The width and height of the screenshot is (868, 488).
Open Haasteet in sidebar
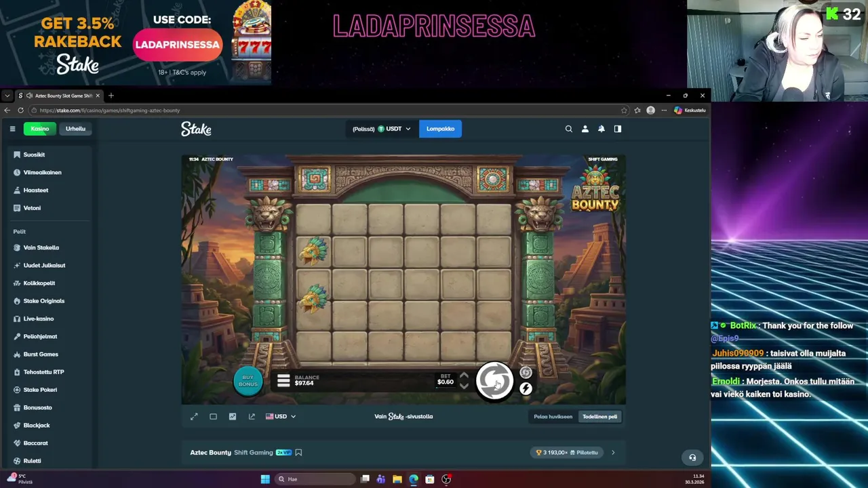51,190
